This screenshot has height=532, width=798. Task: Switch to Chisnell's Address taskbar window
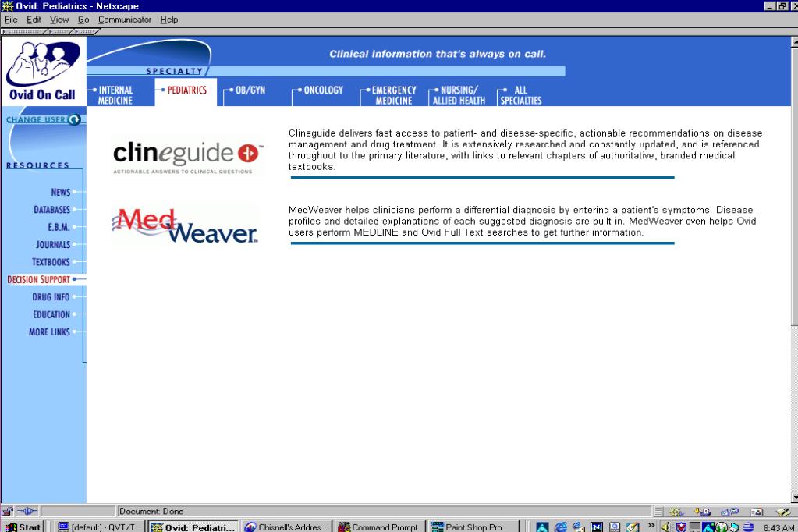[286, 527]
